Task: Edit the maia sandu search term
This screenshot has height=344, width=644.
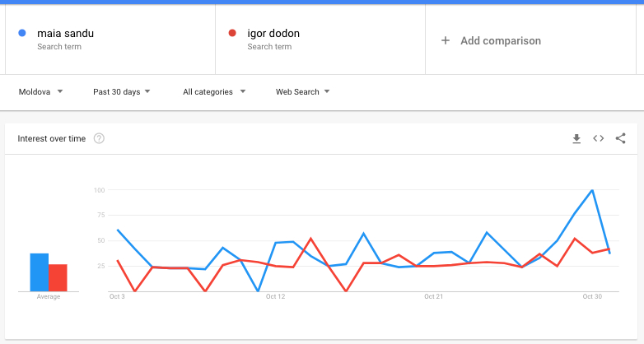Action: pos(65,33)
